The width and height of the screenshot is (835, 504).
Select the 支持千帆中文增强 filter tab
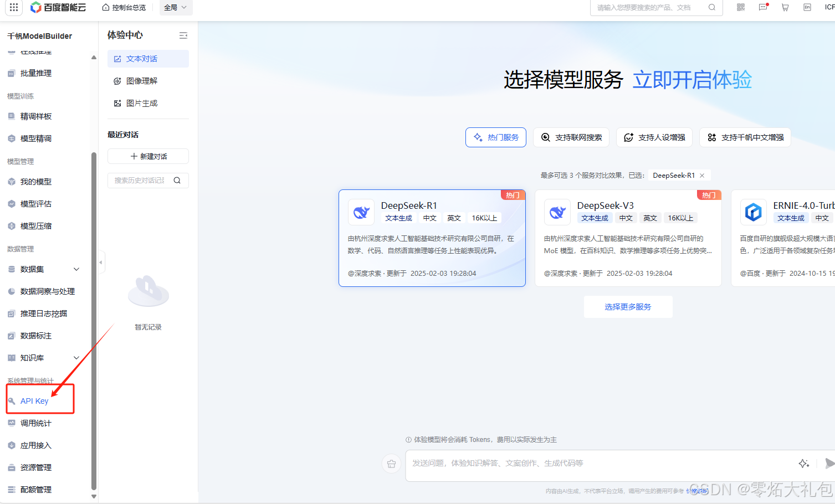tap(745, 137)
